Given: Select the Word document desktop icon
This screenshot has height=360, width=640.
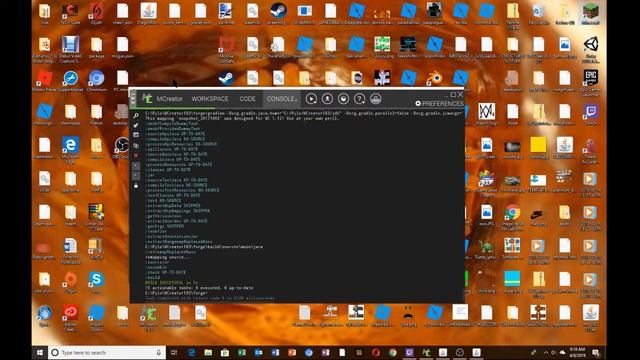Looking at the screenshot, I should pyautogui.click(x=70, y=251).
